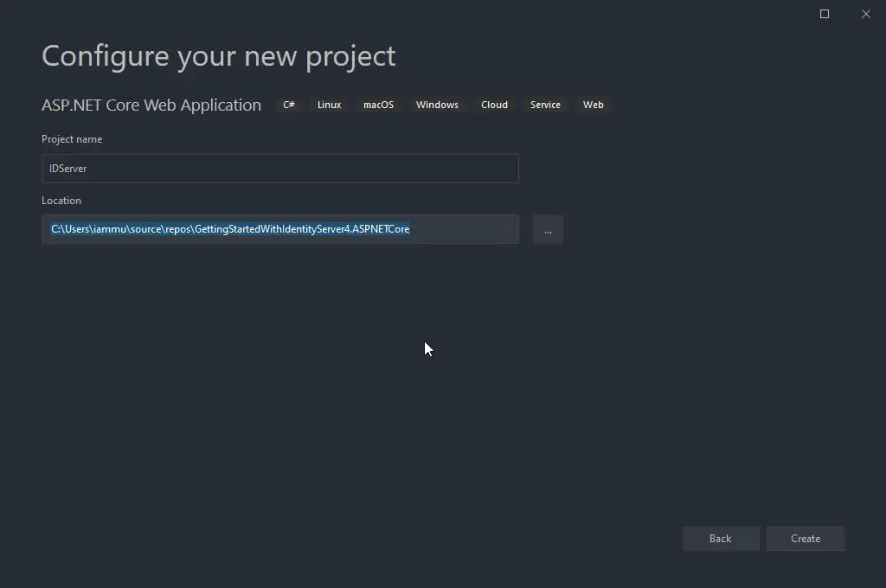Close the Configure your new project dialog
Screen dimensions: 886x588
click(866, 14)
